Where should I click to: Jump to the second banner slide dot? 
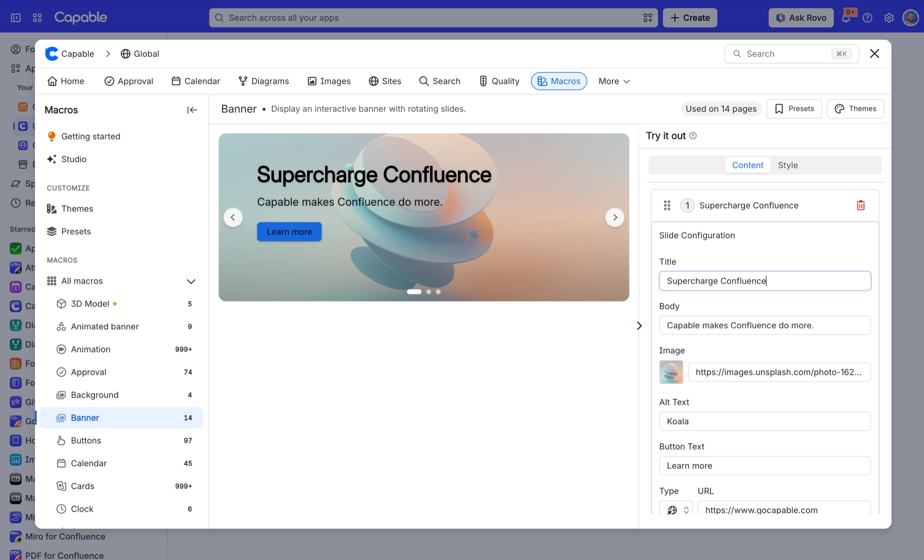point(429,292)
